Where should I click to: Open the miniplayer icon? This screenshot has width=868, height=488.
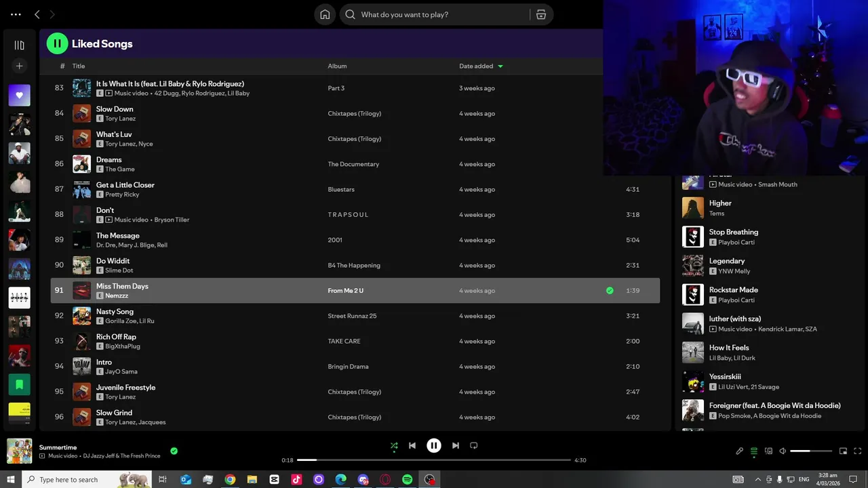click(843, 451)
